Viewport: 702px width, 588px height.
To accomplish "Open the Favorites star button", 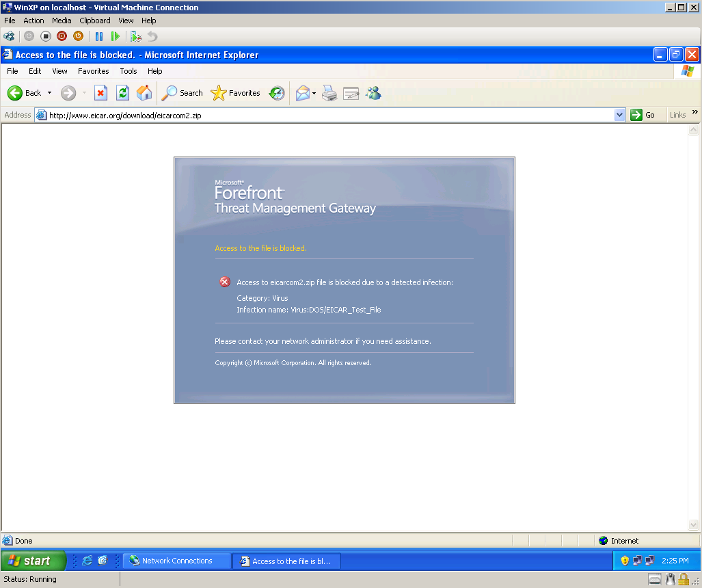I will coord(236,93).
